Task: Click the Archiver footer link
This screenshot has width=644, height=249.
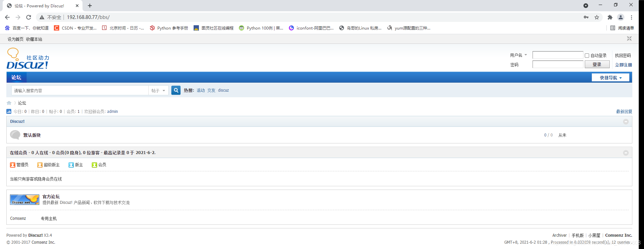Action: pyautogui.click(x=560, y=235)
